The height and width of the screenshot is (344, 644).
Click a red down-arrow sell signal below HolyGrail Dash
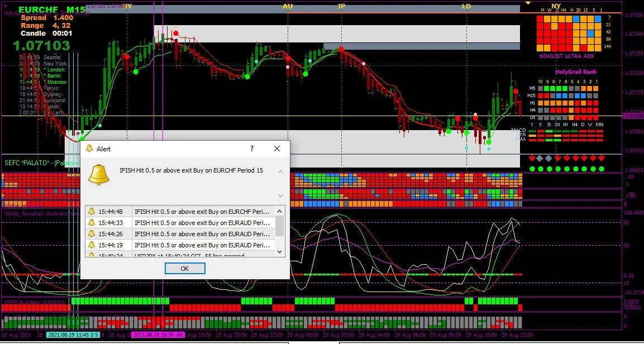tap(532, 157)
